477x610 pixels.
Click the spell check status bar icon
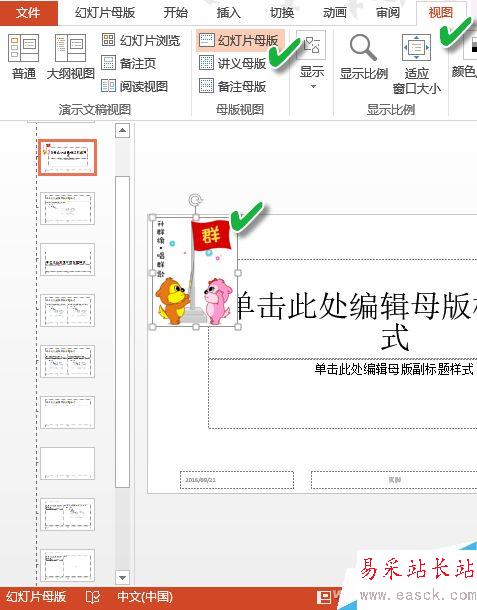[x=93, y=597]
